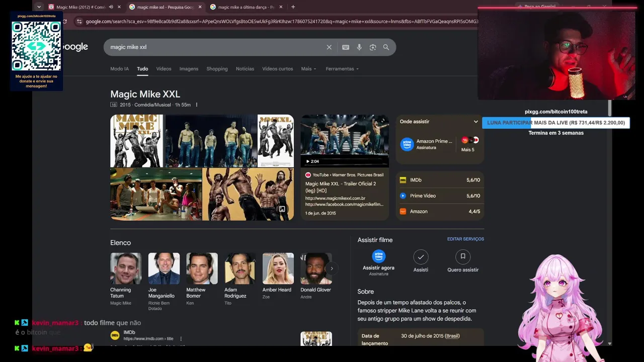The image size is (644, 362).
Task: Show next cast members with arrow
Action: point(332,268)
